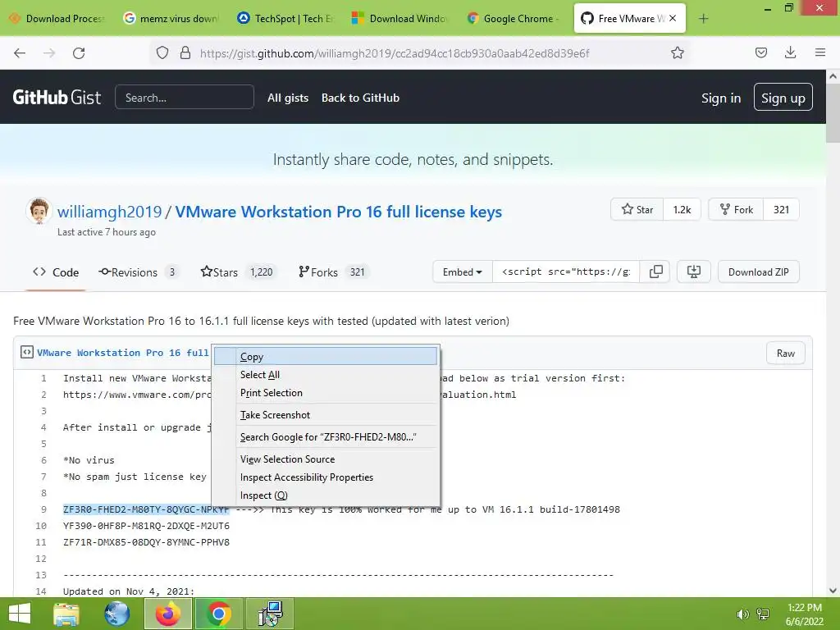Click the code file icon beside the filename
This screenshot has width=840, height=630.
[27, 352]
